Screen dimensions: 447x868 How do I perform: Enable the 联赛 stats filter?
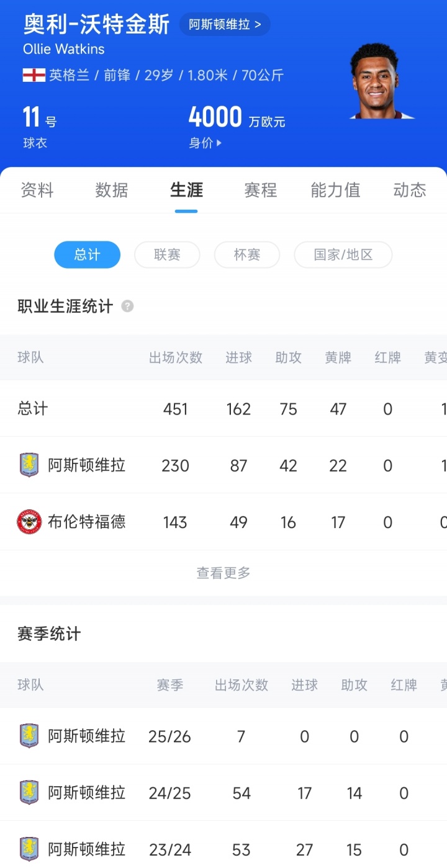click(x=167, y=254)
